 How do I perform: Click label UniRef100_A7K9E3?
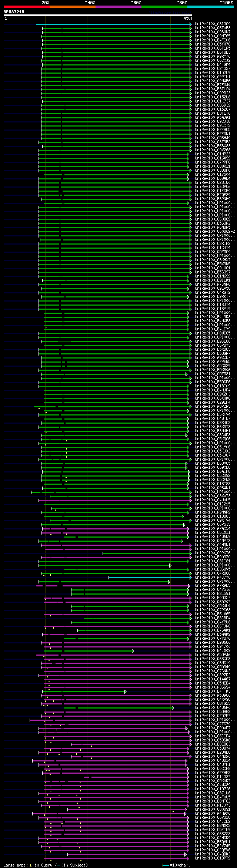pos(213,586)
